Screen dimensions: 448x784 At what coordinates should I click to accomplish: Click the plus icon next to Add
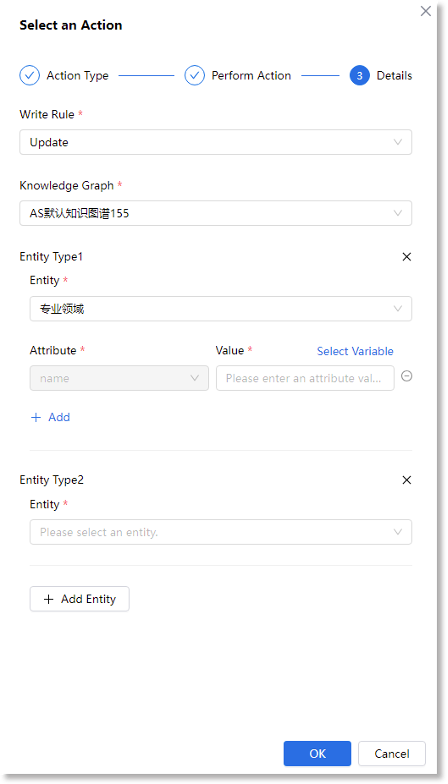click(x=36, y=418)
